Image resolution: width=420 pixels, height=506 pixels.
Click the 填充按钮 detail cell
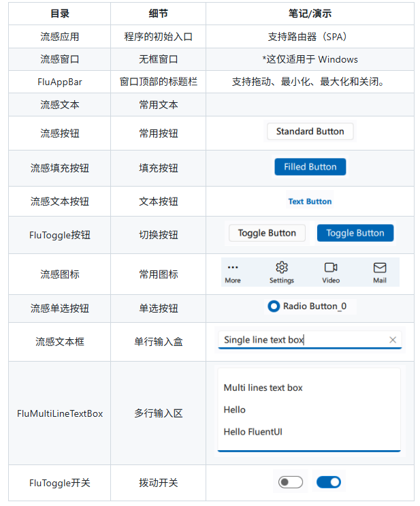click(x=158, y=168)
